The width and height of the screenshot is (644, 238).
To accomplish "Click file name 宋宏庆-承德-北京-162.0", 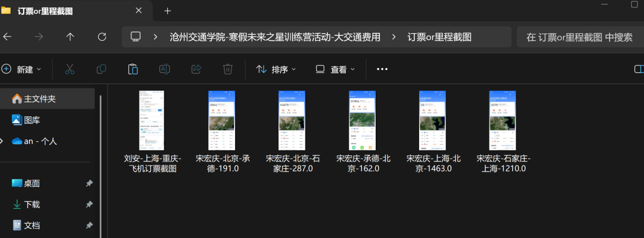I will pos(363,163).
